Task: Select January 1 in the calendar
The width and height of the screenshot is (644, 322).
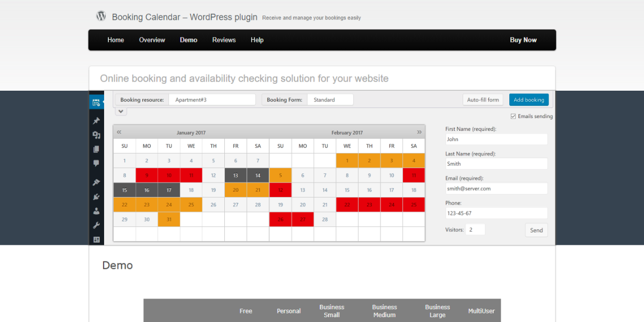Action: click(x=125, y=160)
